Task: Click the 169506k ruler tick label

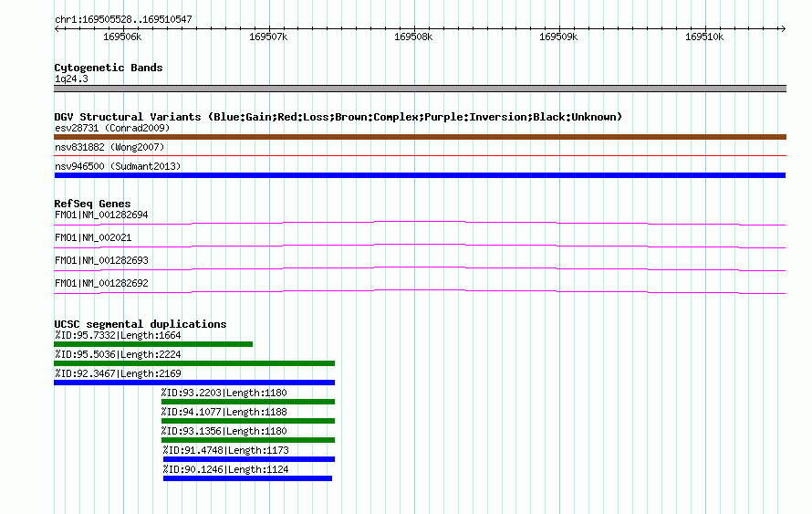Action: tap(122, 37)
